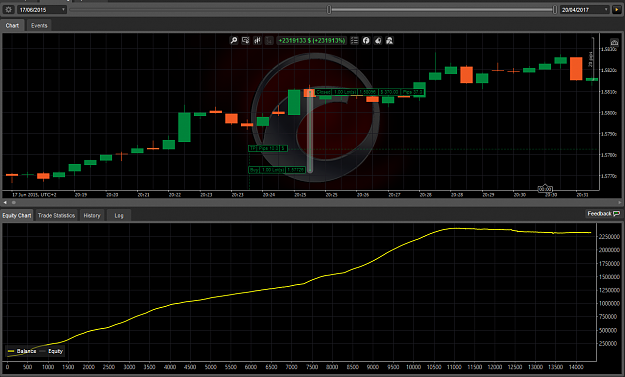Open the History tab
This screenshot has width=625, height=377.
click(x=92, y=216)
